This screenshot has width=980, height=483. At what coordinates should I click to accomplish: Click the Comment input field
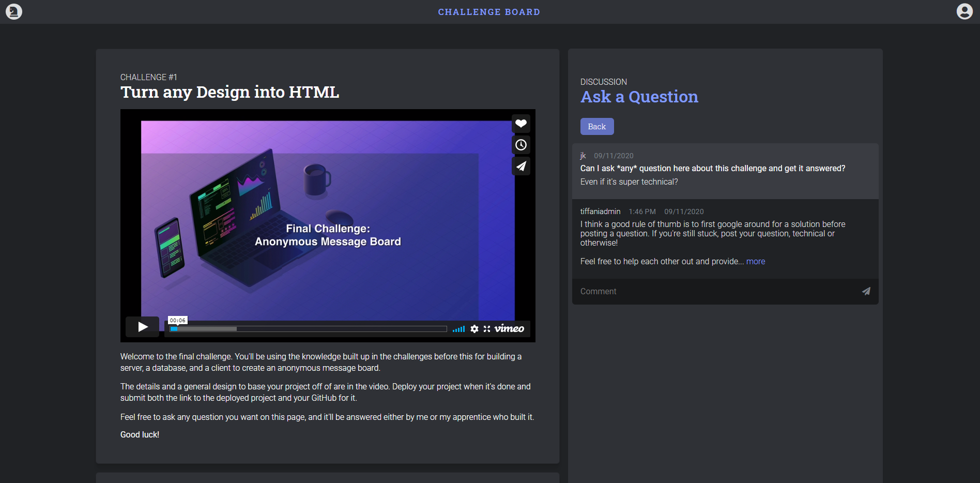672,291
